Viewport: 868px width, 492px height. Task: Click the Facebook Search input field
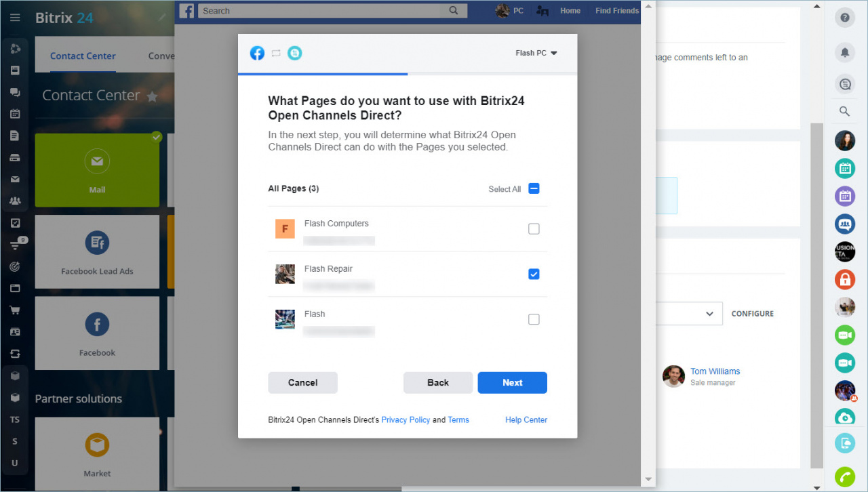(319, 11)
